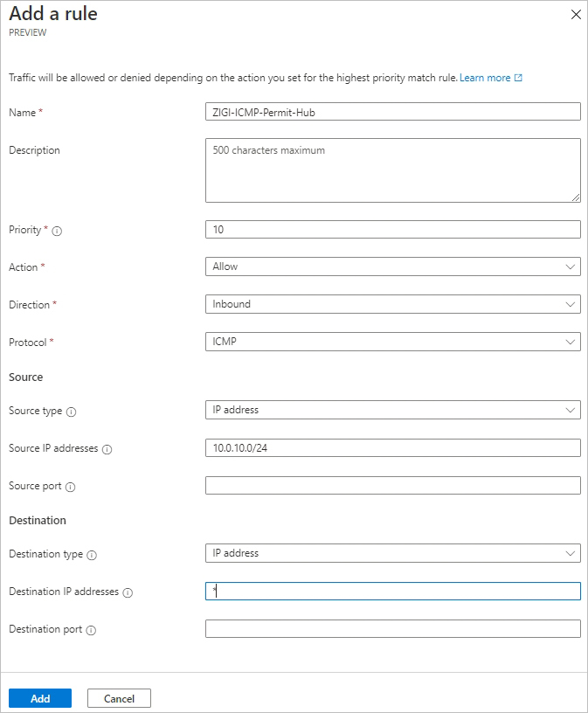Click the Source IP addresses info icon
This screenshot has width=588, height=713.
tap(107, 449)
